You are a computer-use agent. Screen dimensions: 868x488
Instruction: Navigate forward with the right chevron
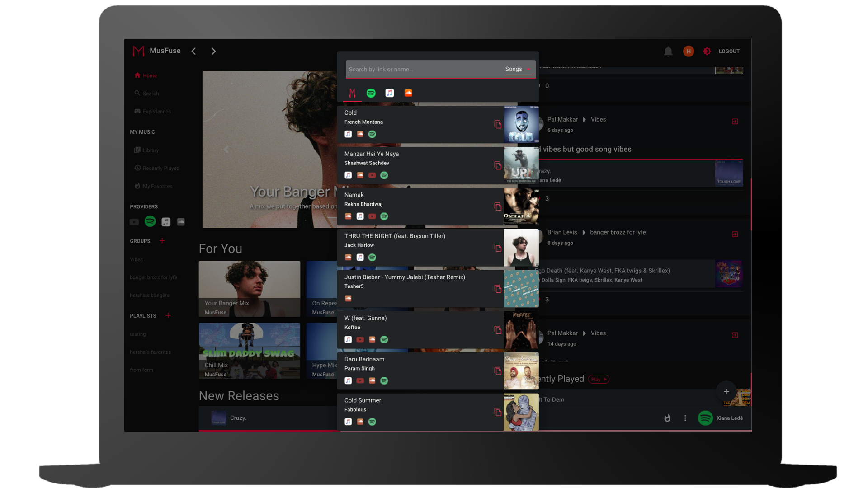[x=213, y=52]
